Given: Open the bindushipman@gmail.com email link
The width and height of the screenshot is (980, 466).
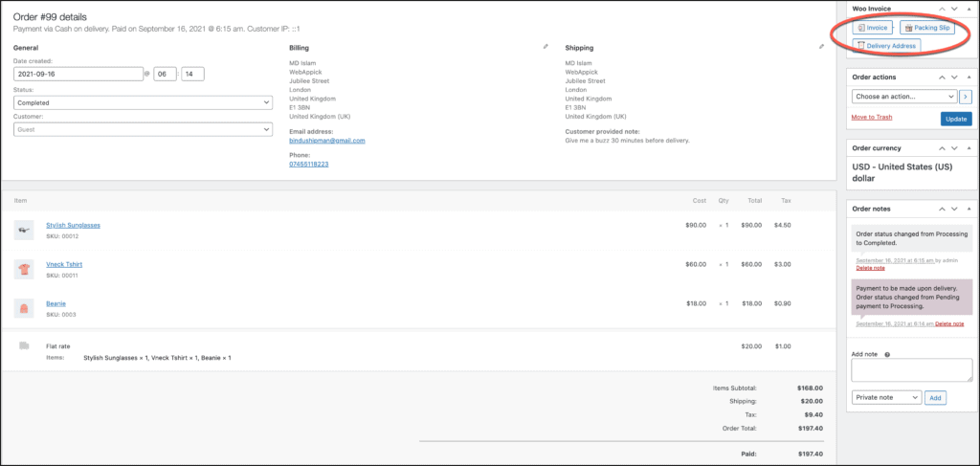Looking at the screenshot, I should pyautogui.click(x=327, y=141).
